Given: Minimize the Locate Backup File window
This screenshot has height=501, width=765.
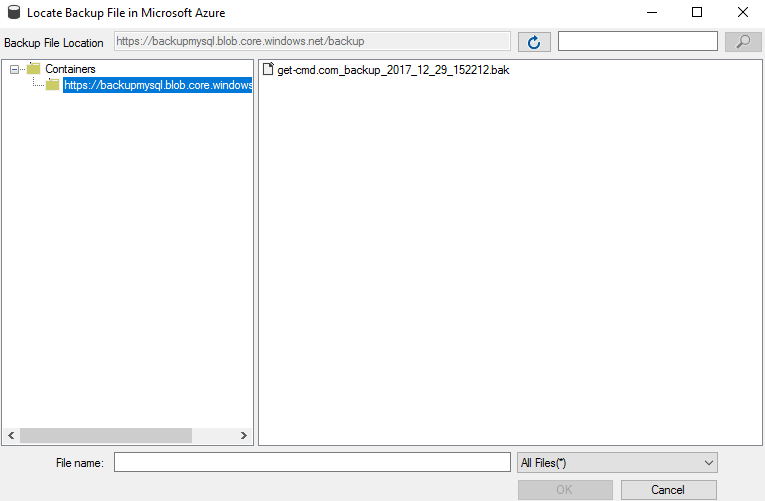Looking at the screenshot, I should point(652,12).
